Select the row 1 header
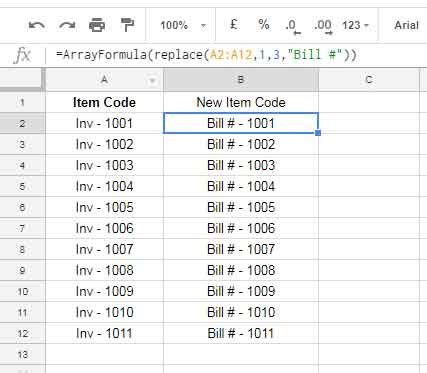Screen dimensions: 427x373 [22, 102]
